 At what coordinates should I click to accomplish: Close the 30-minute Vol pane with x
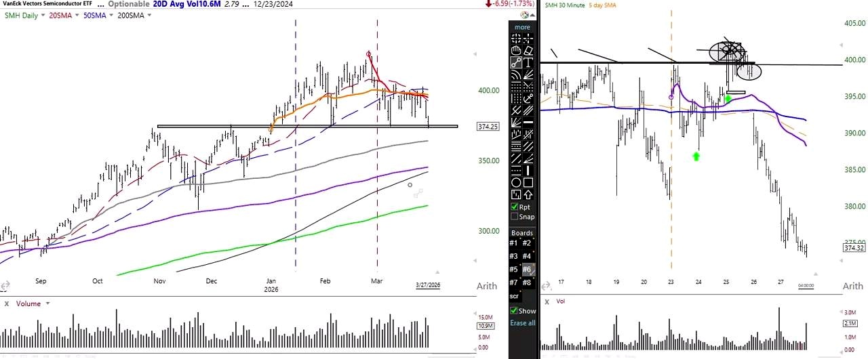[x=547, y=301]
